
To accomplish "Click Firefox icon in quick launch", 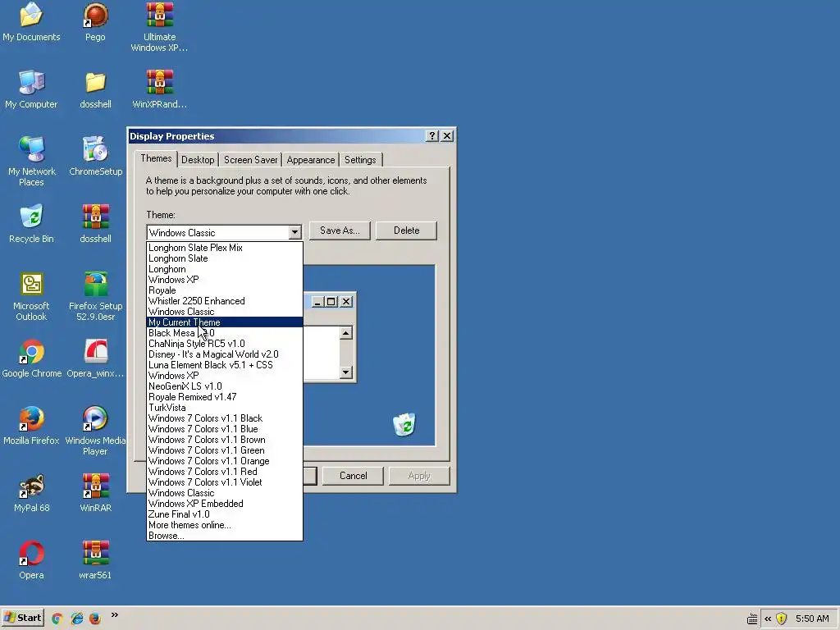I will pyautogui.click(x=95, y=619).
